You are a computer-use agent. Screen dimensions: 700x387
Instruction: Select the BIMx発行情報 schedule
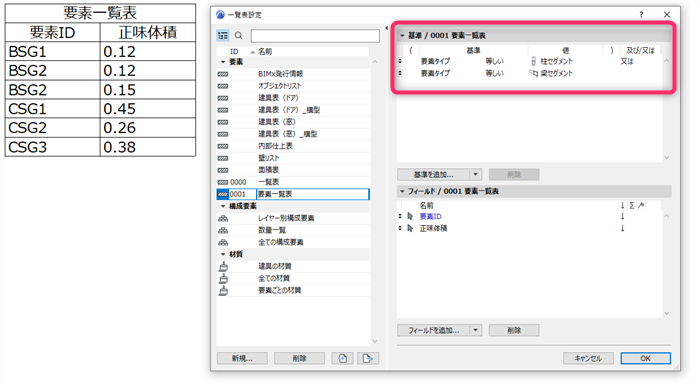click(x=293, y=74)
